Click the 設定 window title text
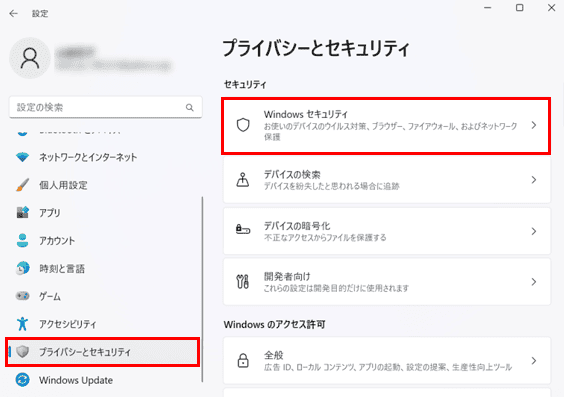 pos(40,14)
